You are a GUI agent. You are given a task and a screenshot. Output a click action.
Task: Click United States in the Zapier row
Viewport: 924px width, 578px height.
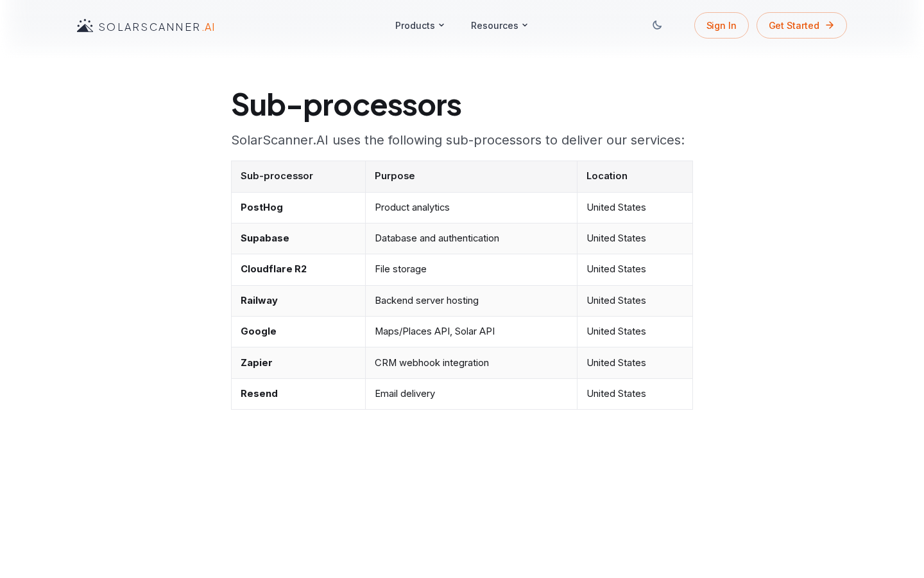[635, 363]
